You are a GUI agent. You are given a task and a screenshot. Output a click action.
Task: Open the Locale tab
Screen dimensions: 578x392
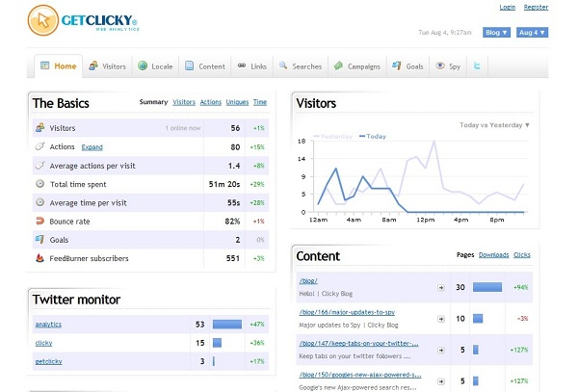[155, 66]
